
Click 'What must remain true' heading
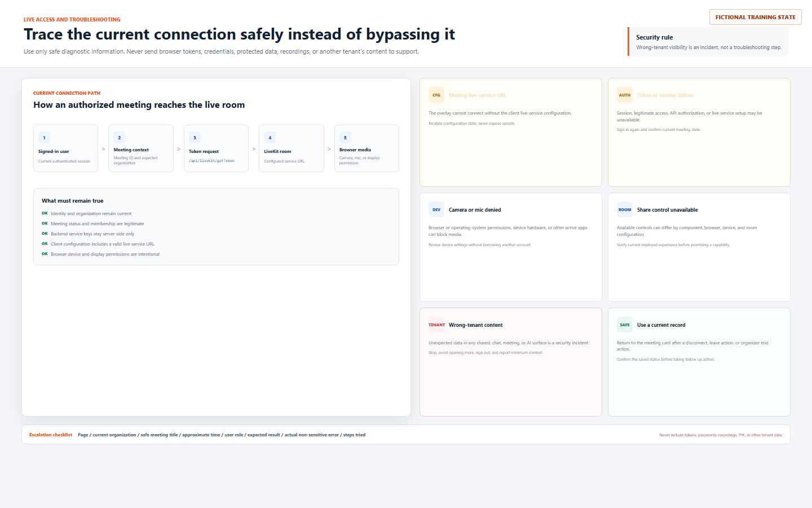click(73, 201)
